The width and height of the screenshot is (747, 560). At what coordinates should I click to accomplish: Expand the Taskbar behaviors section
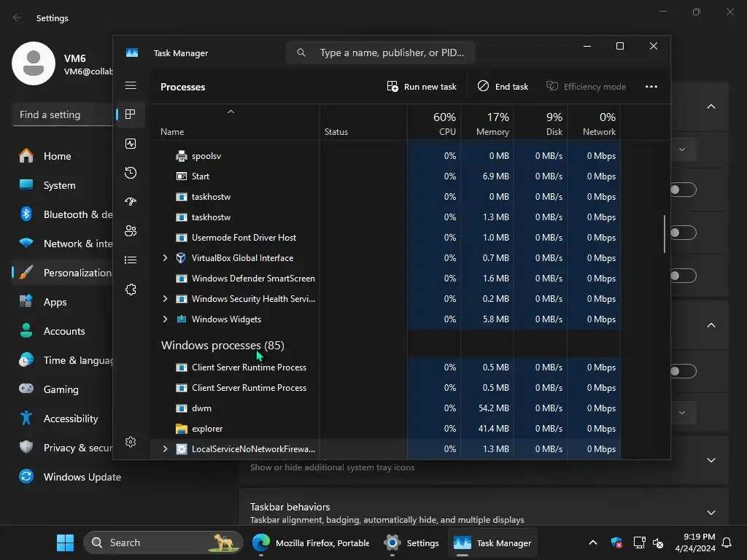point(711,513)
